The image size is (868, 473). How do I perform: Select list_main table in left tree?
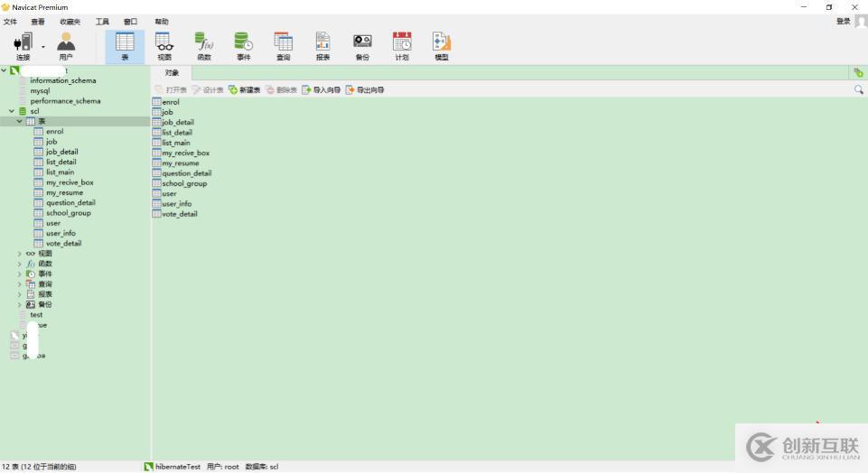tap(60, 172)
